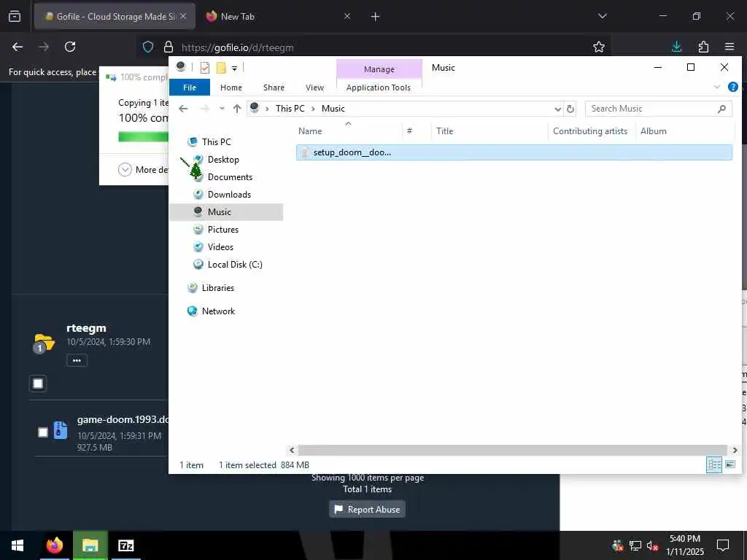The width and height of the screenshot is (747, 560).
Task: Open the Share ribbon tab
Action: pos(274,87)
